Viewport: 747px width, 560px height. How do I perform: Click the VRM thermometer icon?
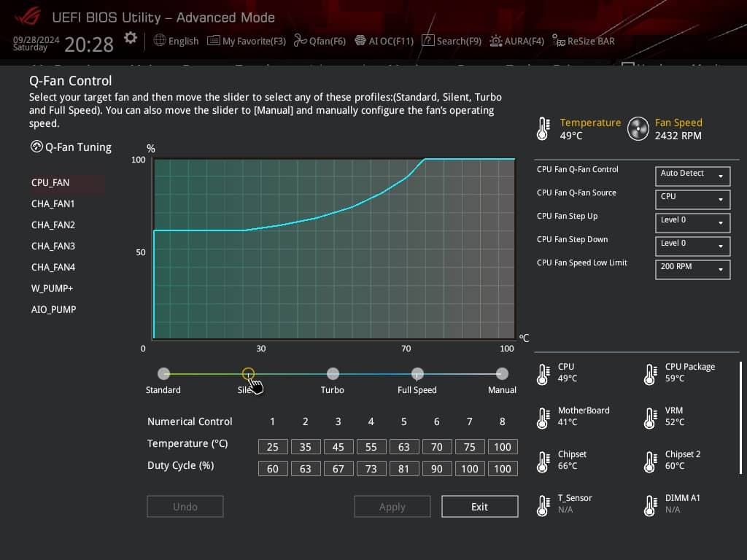coord(650,418)
